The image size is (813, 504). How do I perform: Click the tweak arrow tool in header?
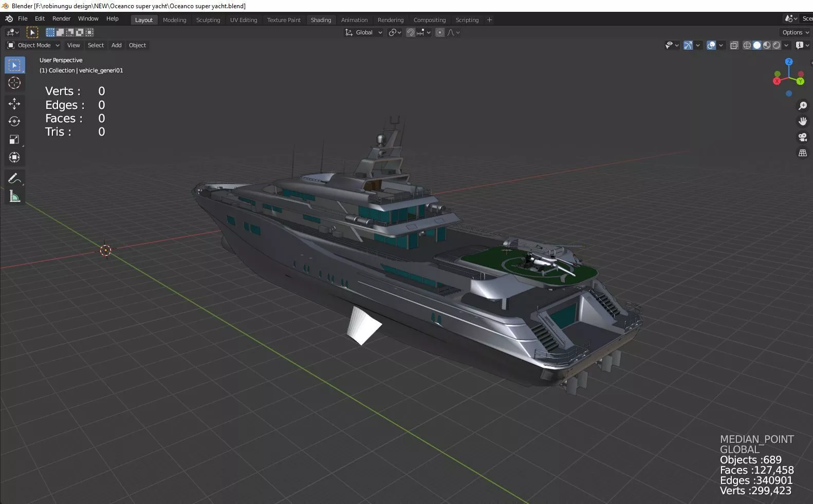[x=32, y=32]
